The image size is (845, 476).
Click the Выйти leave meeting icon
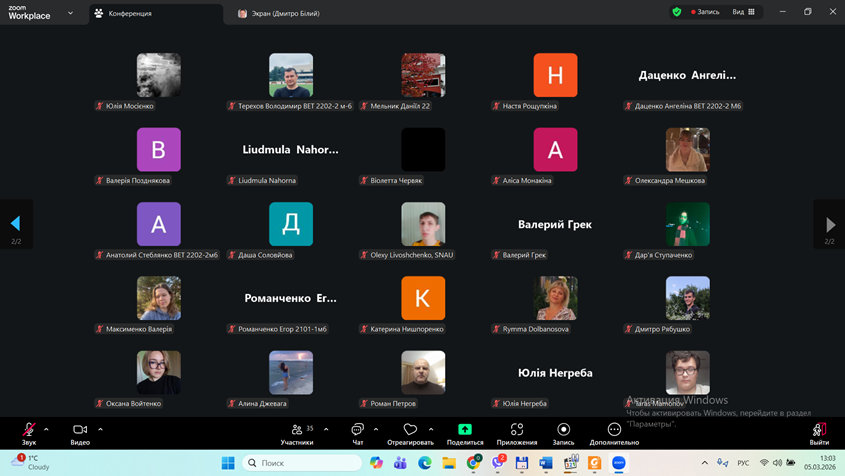click(x=819, y=430)
